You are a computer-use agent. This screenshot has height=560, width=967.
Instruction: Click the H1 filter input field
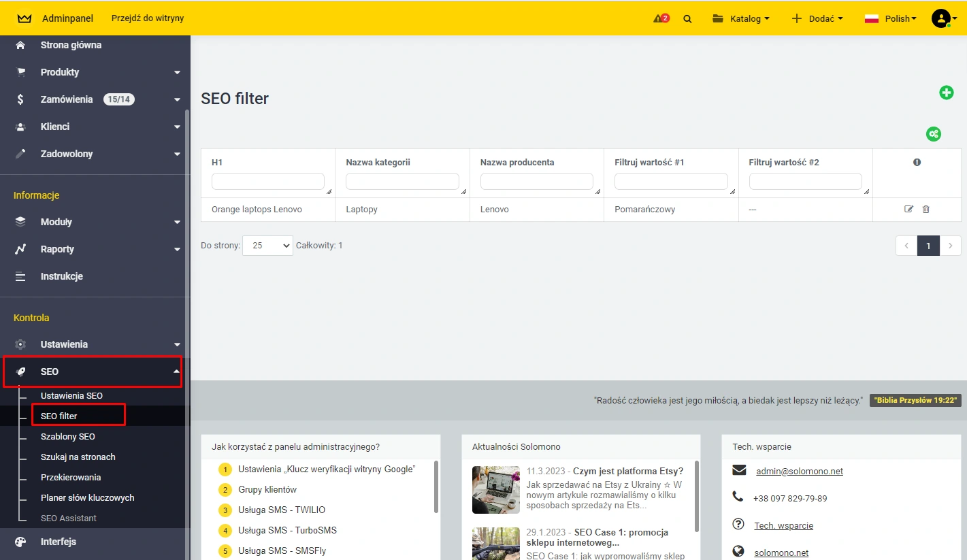click(268, 181)
